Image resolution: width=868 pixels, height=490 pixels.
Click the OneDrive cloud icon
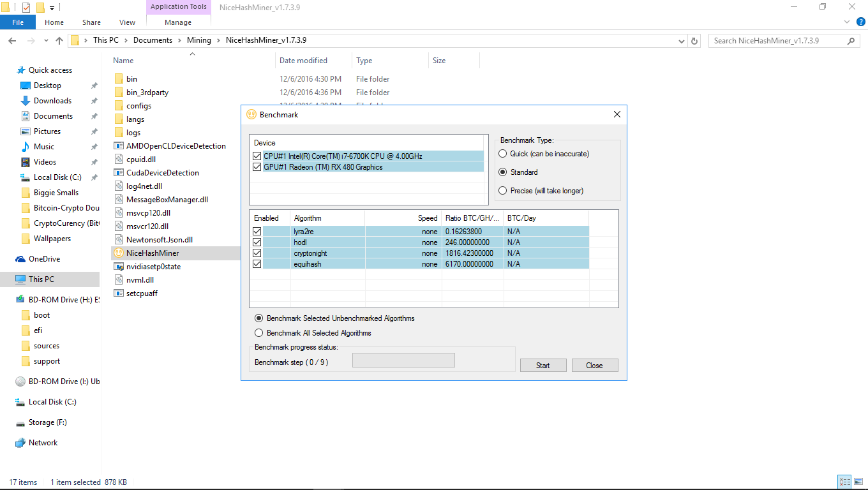pyautogui.click(x=20, y=259)
